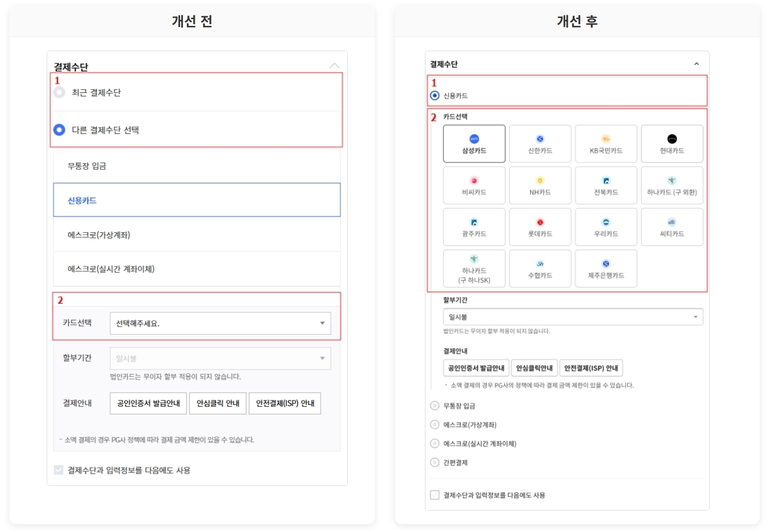Pick the NH카드 card option
Screen dimensions: 771x532
(x=540, y=186)
